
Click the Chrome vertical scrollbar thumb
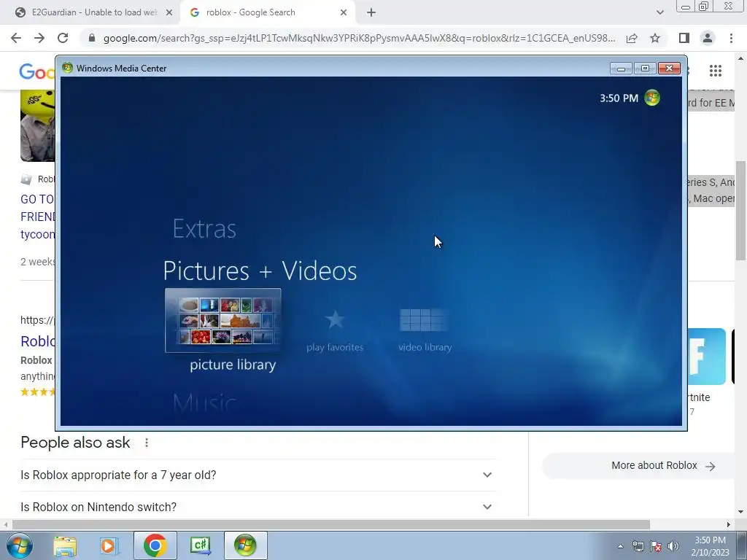click(740, 211)
